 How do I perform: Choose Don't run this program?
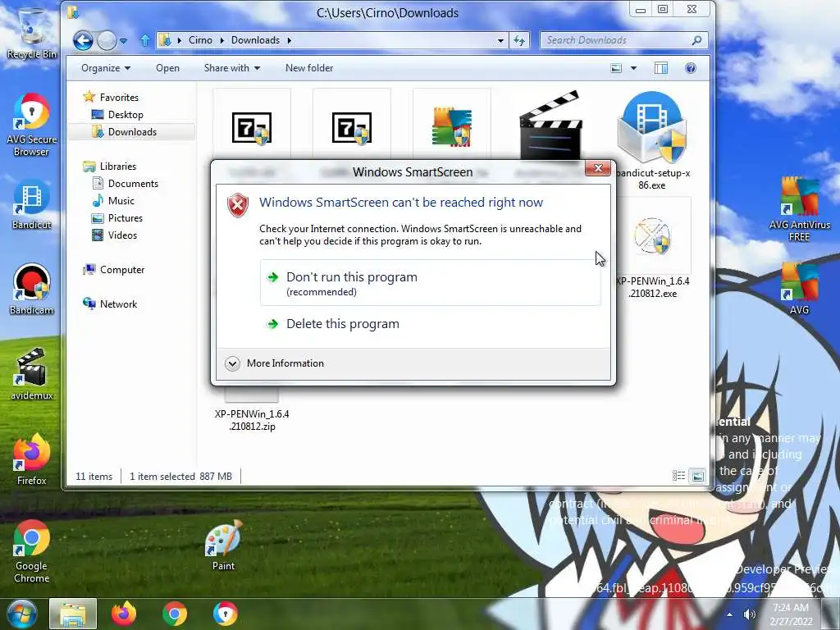click(x=430, y=283)
